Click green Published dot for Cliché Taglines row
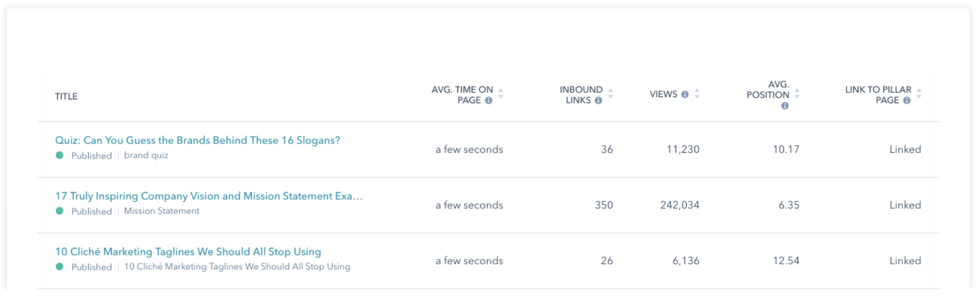 [x=60, y=267]
